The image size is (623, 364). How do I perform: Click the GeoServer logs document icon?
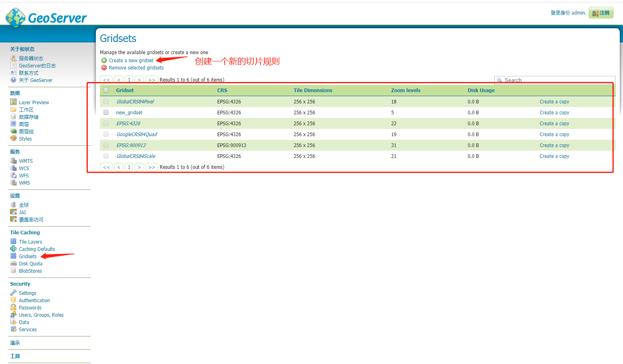(13, 65)
